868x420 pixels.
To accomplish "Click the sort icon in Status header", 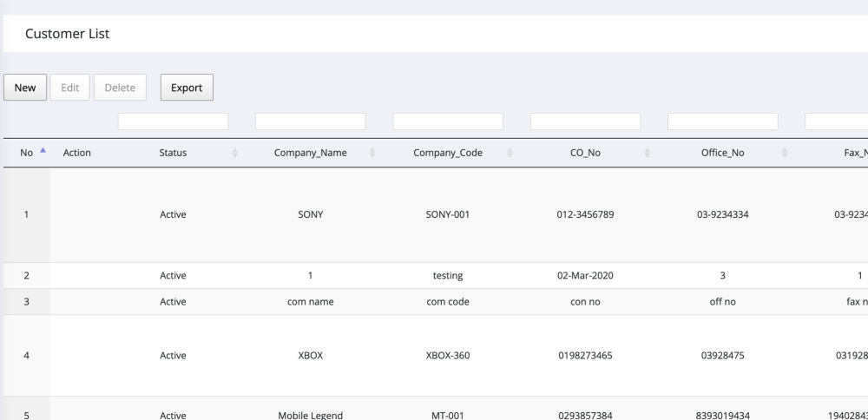I will click(235, 153).
